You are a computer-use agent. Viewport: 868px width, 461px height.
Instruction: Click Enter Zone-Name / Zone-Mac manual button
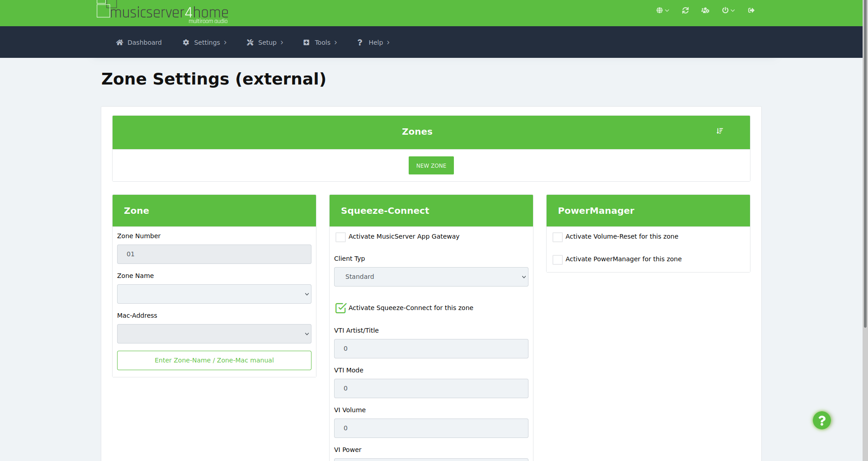point(214,360)
